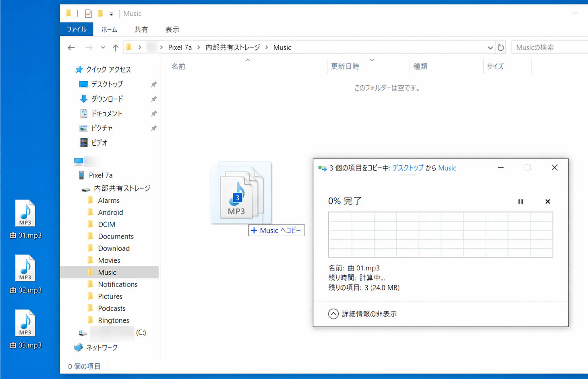Open the address bar history dropdown
The height and width of the screenshot is (379, 588).
pos(490,47)
